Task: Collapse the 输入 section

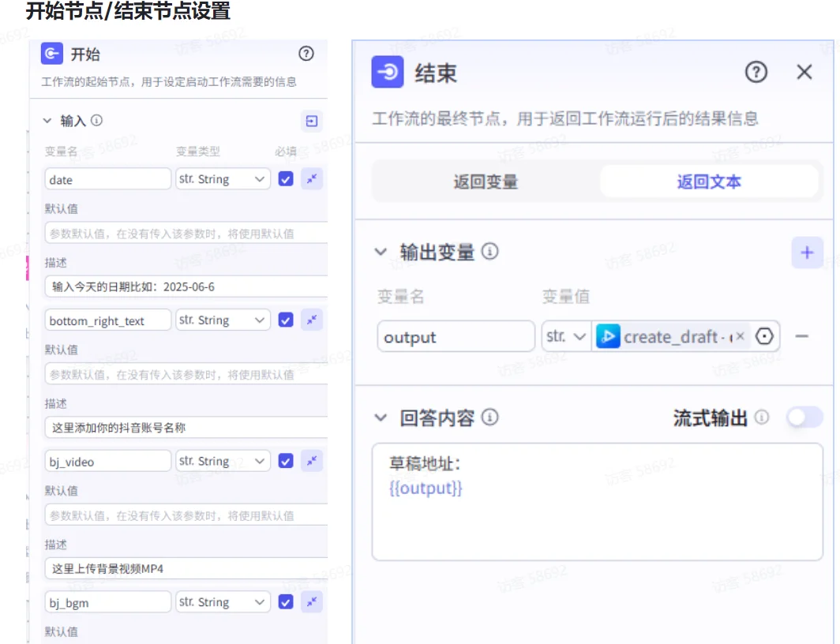Action: point(47,121)
